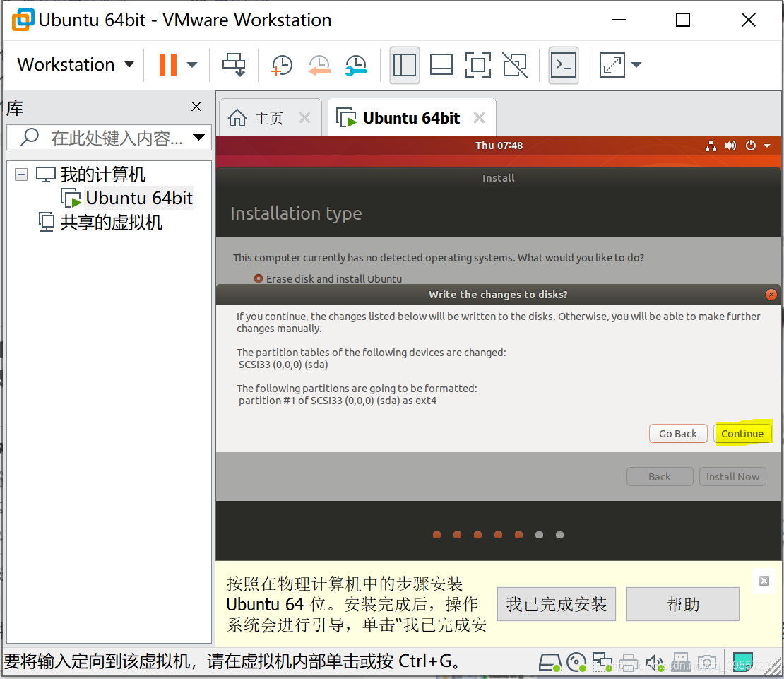Click the teal message log status icon

[742, 662]
